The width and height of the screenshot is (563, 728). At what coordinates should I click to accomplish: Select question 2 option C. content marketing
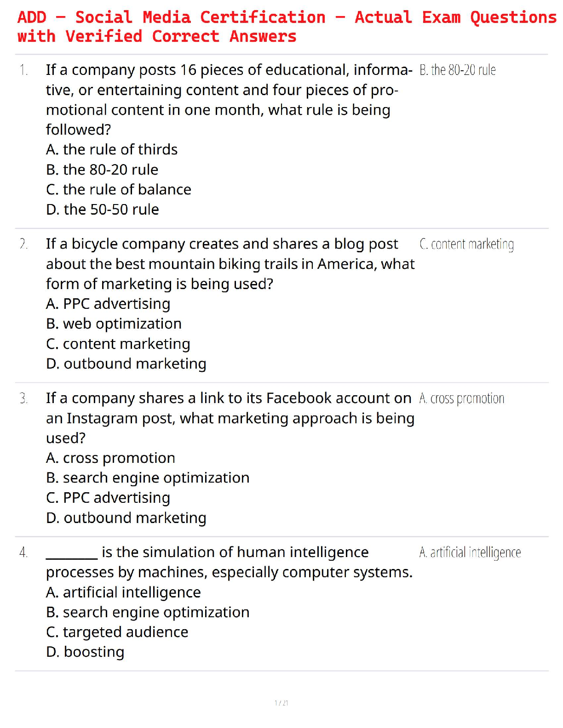point(118,344)
